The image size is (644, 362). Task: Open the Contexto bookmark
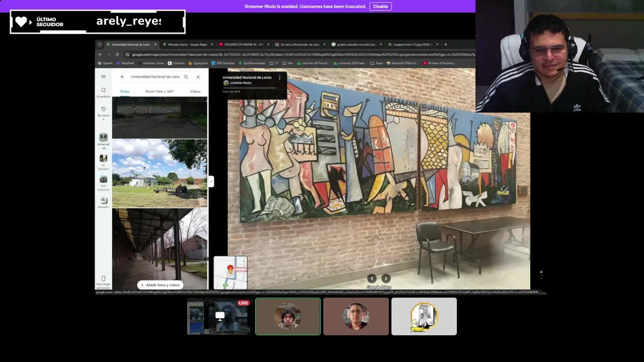(177, 63)
